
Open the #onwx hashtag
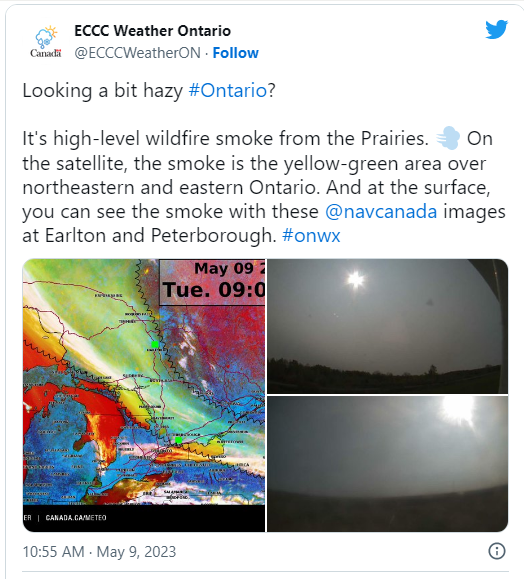[x=311, y=235]
